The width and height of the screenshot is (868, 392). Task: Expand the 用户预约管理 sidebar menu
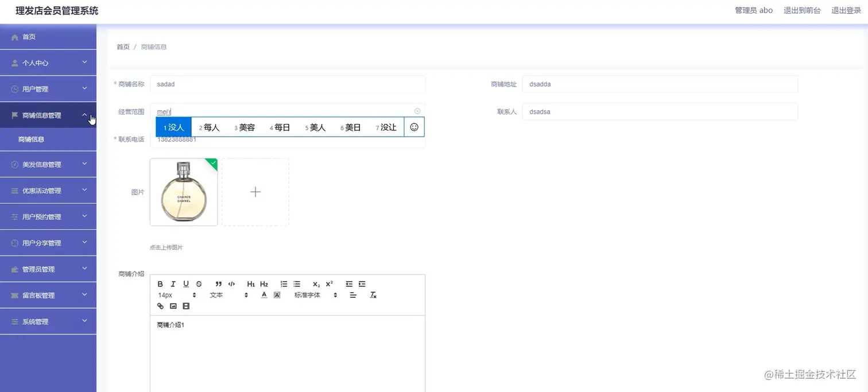pos(48,217)
